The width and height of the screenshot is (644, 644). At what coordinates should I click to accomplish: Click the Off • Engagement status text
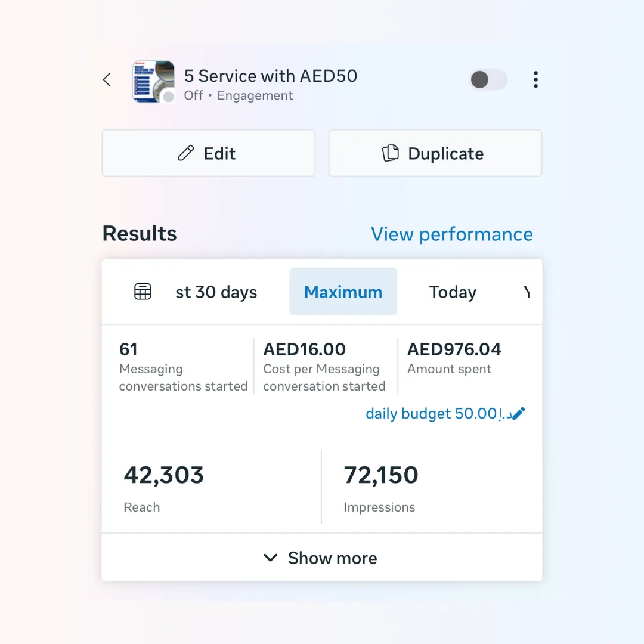238,95
